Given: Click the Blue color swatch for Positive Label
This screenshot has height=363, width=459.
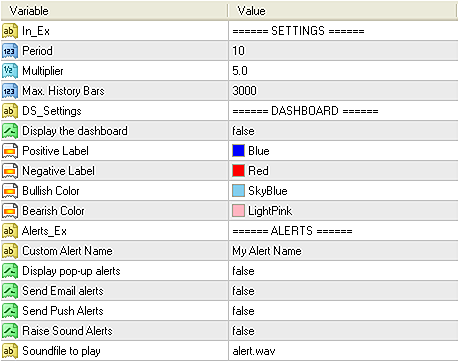Looking at the screenshot, I should tap(238, 151).
